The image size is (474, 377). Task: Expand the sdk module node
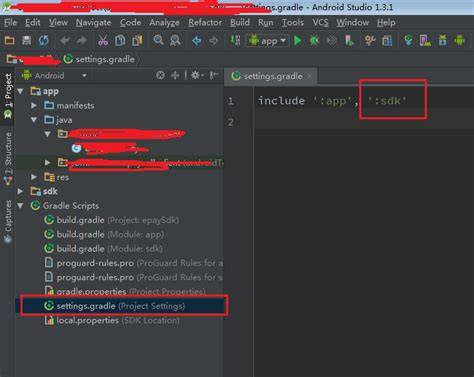[x=21, y=191]
